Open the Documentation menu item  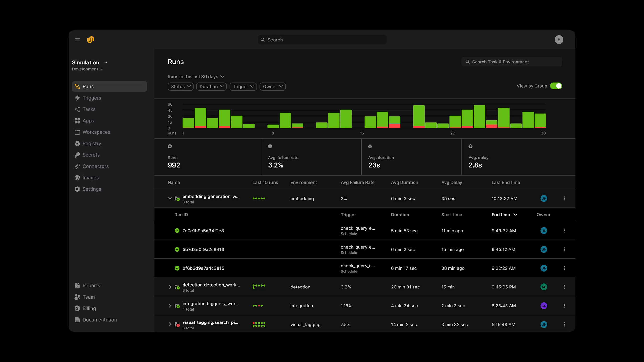(99, 320)
